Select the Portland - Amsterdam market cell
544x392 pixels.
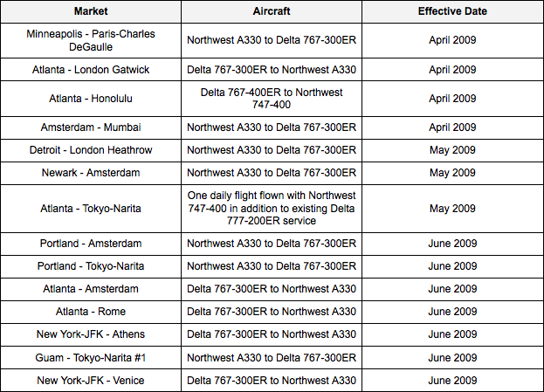(91, 244)
